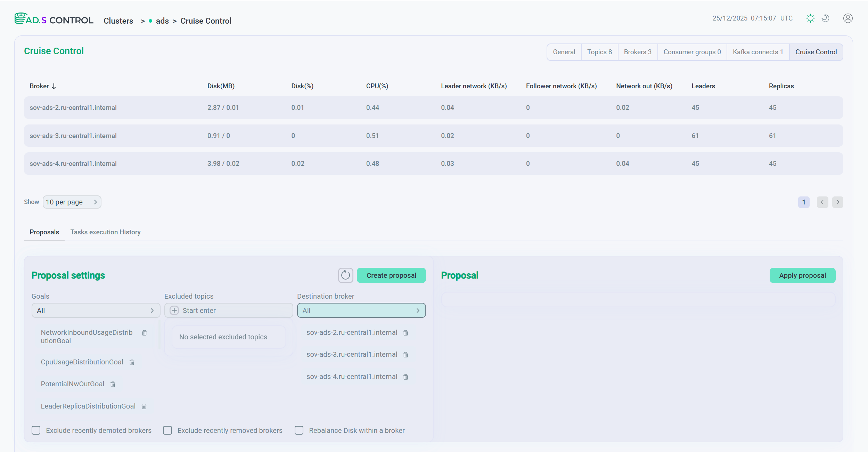Open the Goals dropdown

pos(96,310)
